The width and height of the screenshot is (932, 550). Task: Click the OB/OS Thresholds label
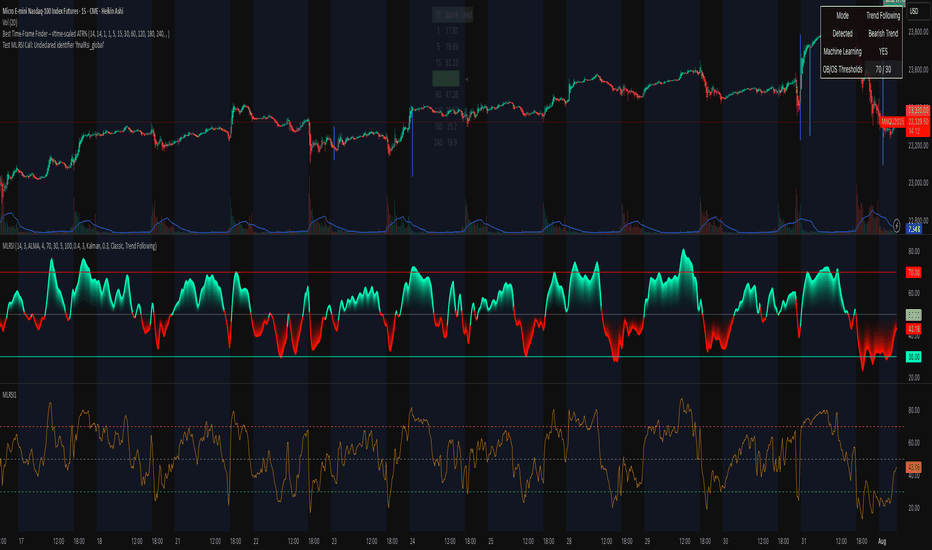pos(842,69)
